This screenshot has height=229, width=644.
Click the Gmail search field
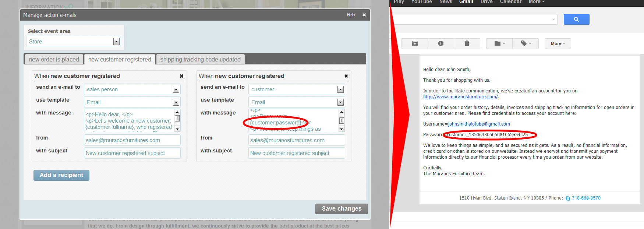[473, 20]
